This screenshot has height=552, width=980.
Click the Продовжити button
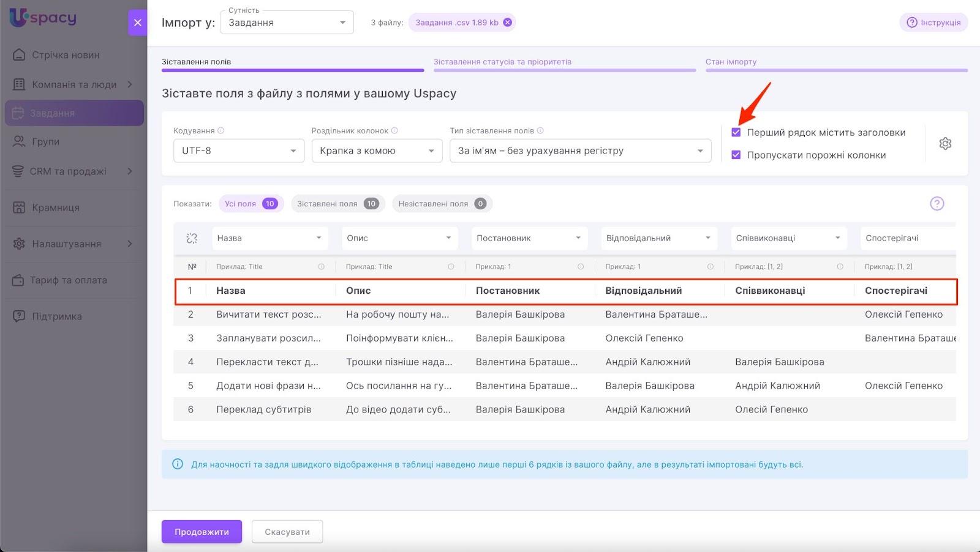(202, 532)
